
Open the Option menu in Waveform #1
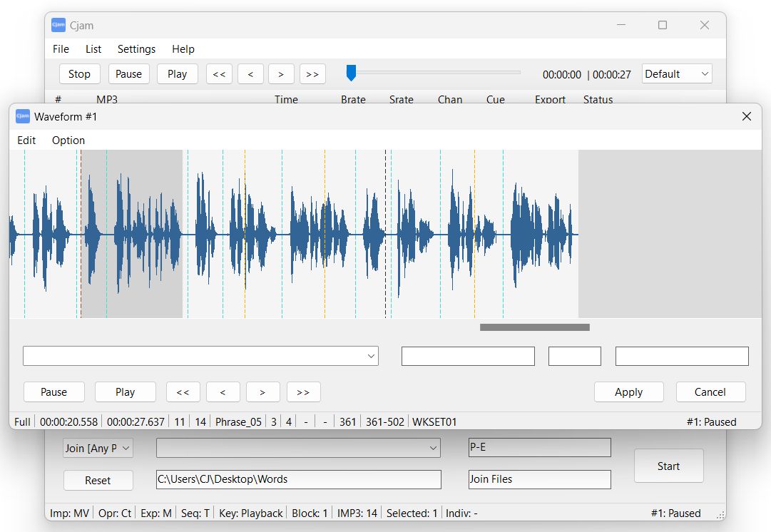click(68, 140)
